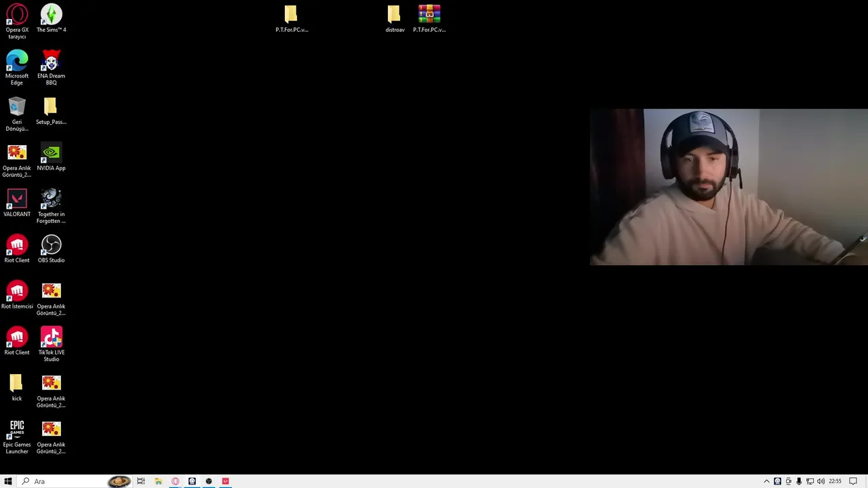Switch to the VALORANT taskbar button
The width and height of the screenshot is (868, 488).
[x=226, y=481]
